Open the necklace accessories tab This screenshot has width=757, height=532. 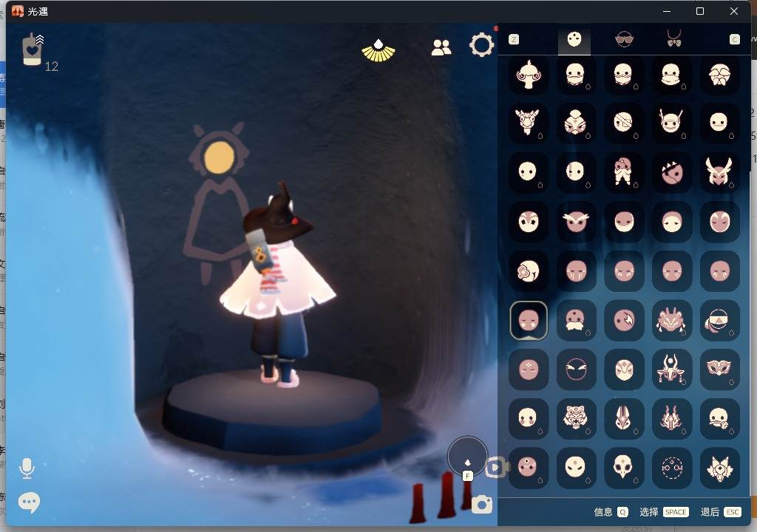point(673,40)
